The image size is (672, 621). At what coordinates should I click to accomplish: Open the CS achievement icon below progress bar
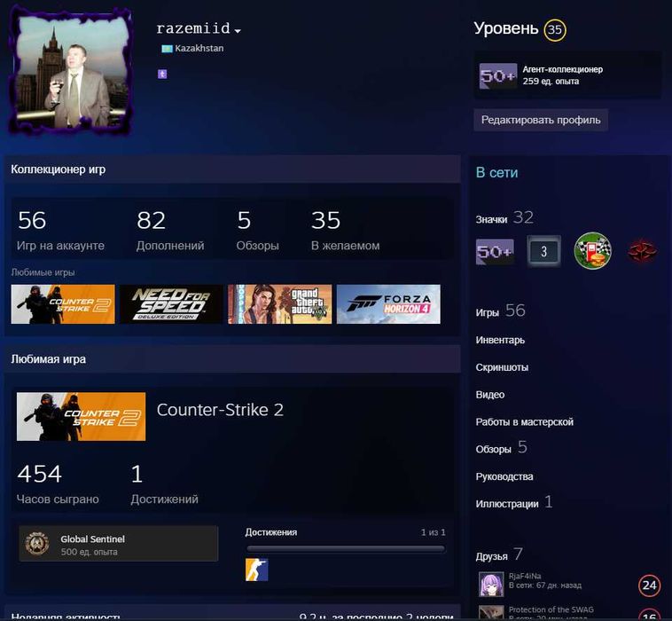pos(257,570)
